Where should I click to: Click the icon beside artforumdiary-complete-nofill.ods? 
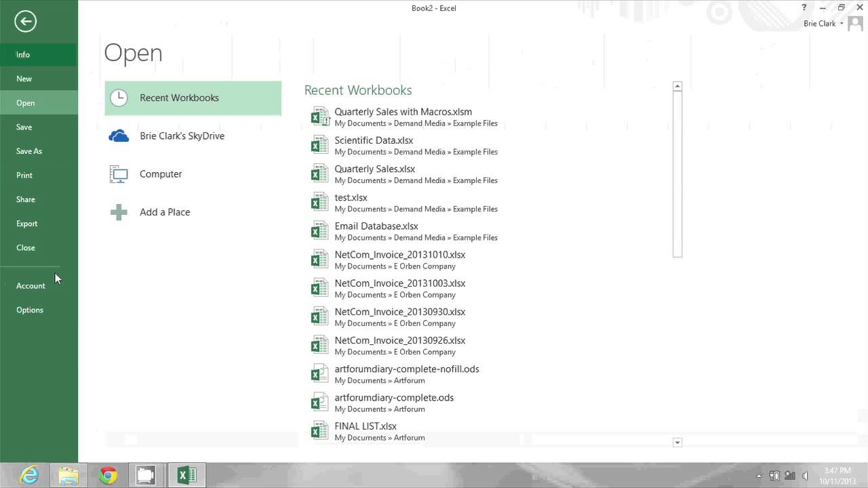coord(319,373)
